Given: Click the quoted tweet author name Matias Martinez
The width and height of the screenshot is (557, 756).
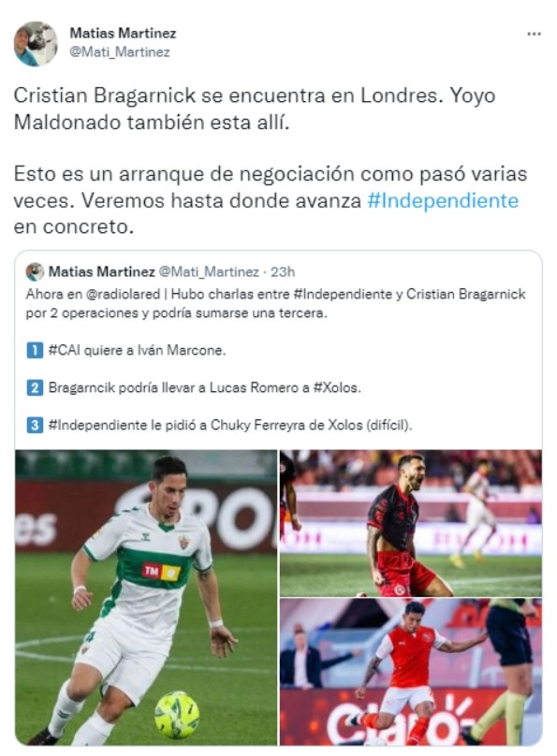Looking at the screenshot, I should (x=102, y=272).
